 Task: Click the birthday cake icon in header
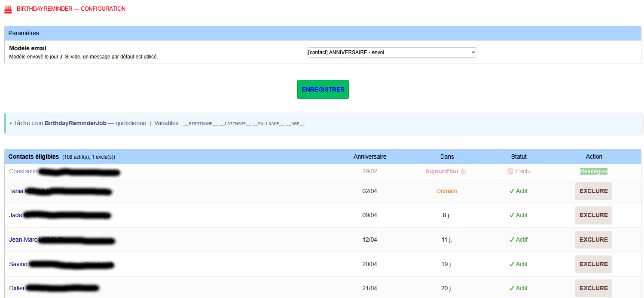8,9
